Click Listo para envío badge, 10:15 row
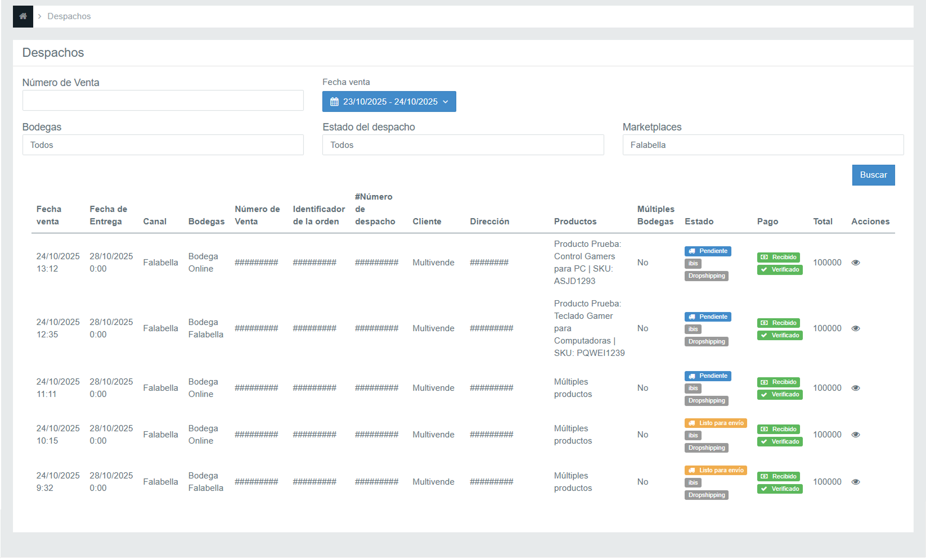 tap(716, 423)
